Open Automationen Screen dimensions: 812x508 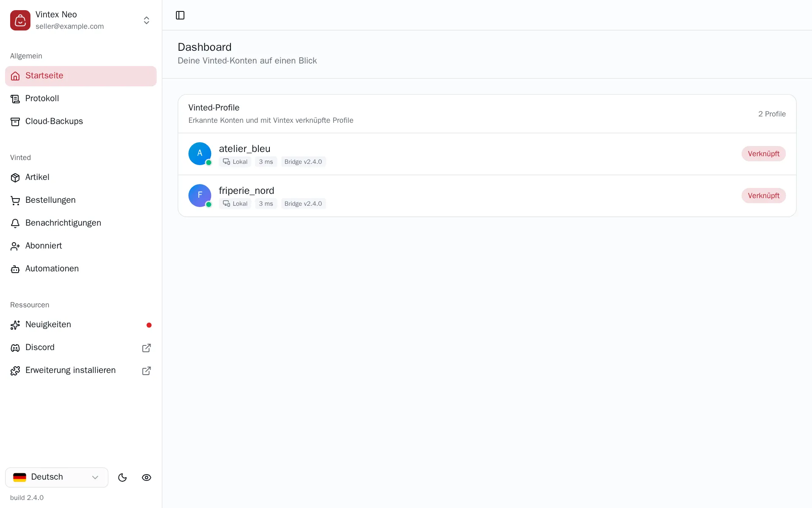(81, 269)
